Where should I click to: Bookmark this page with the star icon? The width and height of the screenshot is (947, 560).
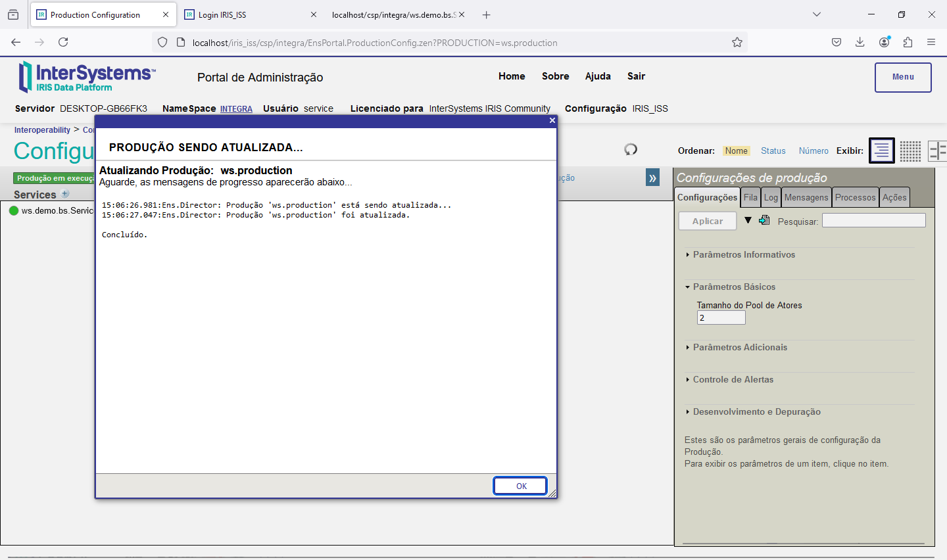(x=737, y=42)
